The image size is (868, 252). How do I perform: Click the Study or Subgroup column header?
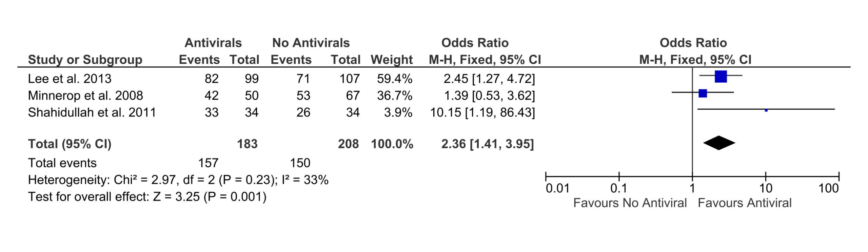coord(85,60)
